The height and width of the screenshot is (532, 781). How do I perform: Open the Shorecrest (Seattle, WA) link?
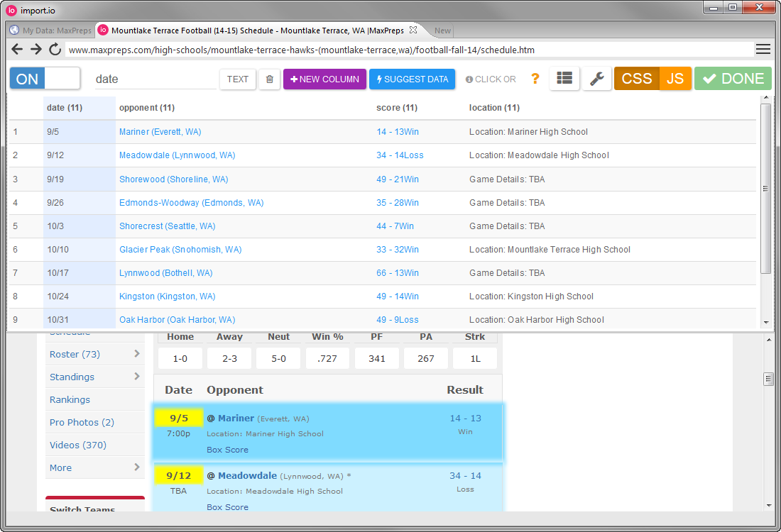[167, 226]
